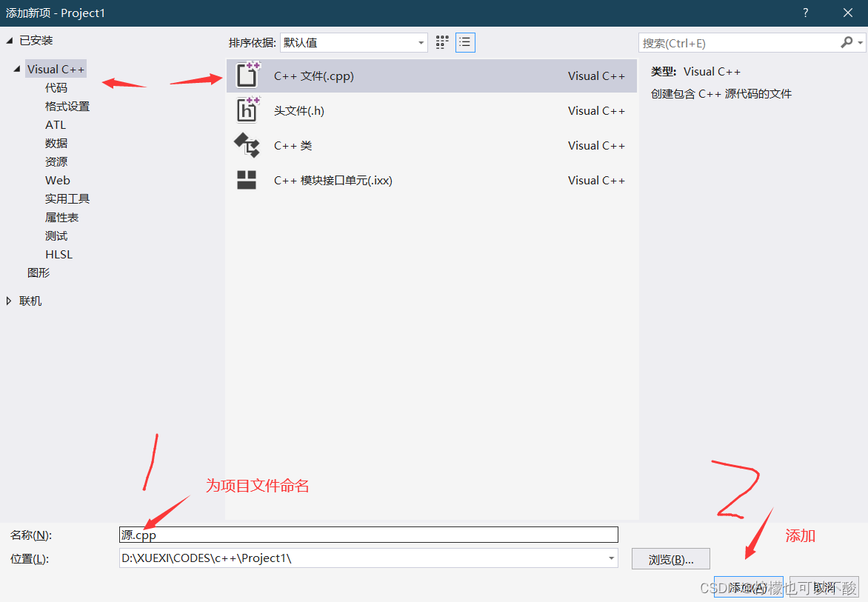This screenshot has height=602, width=868.
Task: Click the 类型: Visual C++ label
Action: 695,71
